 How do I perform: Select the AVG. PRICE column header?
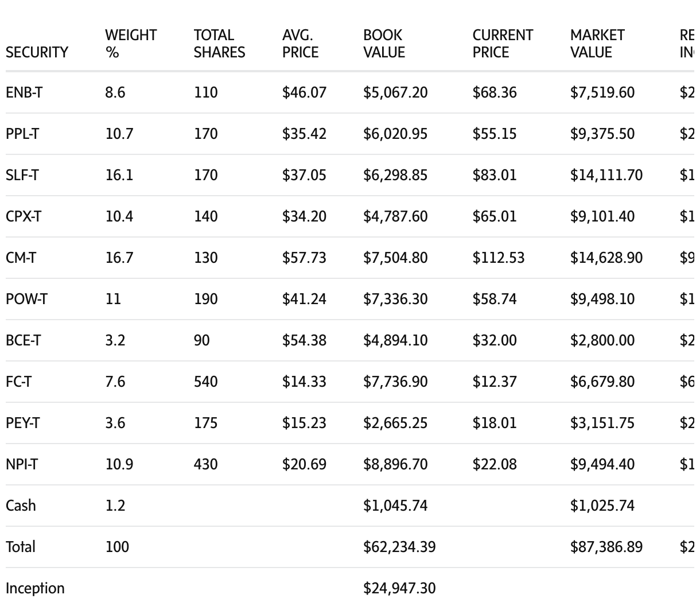(x=300, y=44)
